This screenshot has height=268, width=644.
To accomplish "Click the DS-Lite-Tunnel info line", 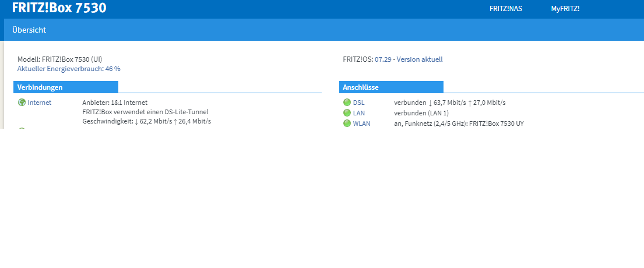I will (x=145, y=112).
